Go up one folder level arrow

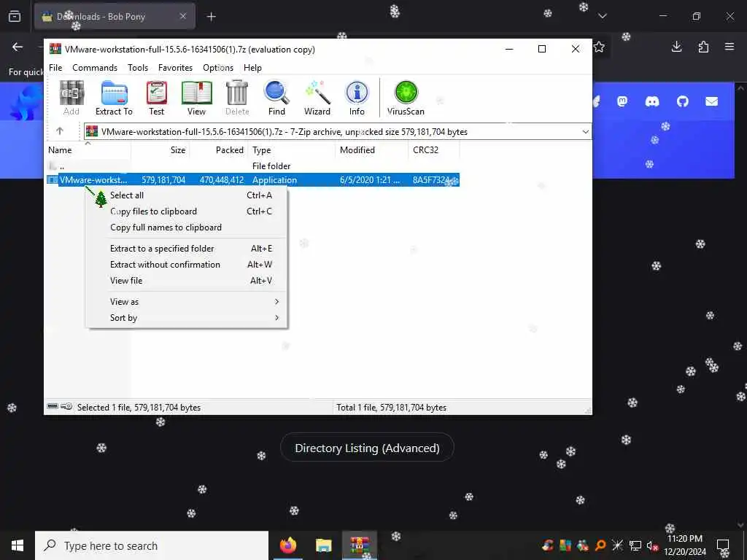point(60,131)
